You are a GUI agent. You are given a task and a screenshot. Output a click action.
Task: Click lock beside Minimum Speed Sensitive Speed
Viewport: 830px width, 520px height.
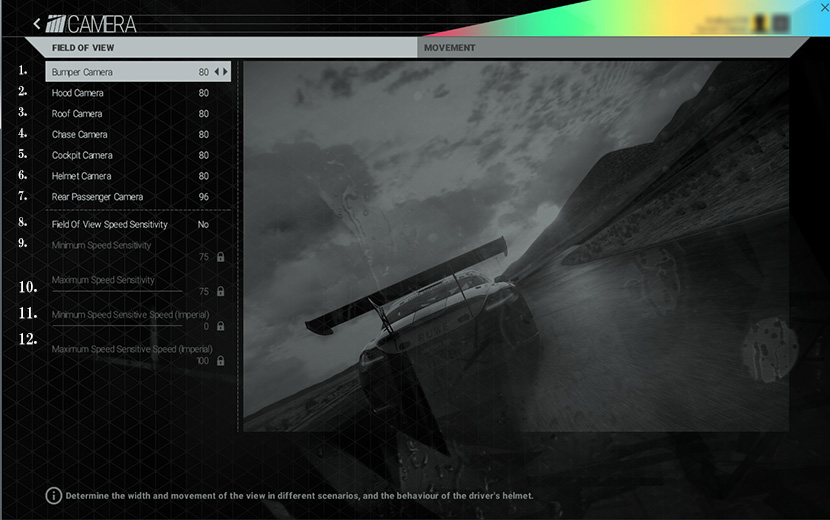[220, 326]
